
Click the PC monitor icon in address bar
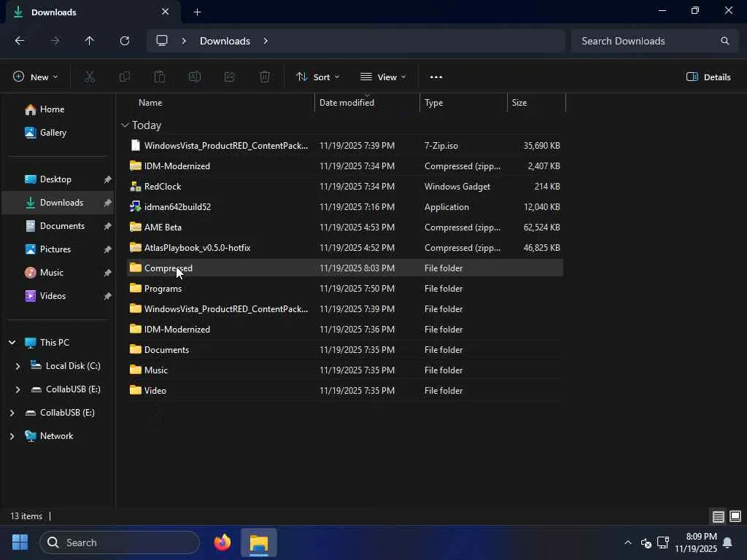[x=162, y=41]
